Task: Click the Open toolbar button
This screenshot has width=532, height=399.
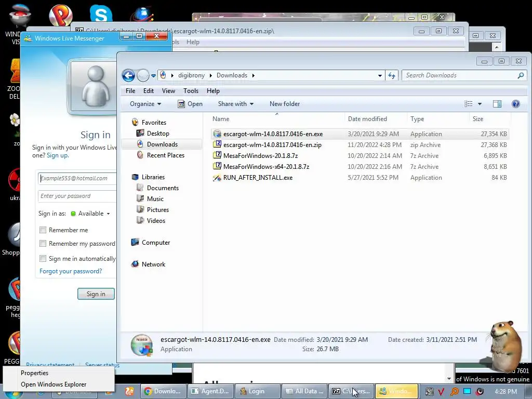Action: pos(190,104)
